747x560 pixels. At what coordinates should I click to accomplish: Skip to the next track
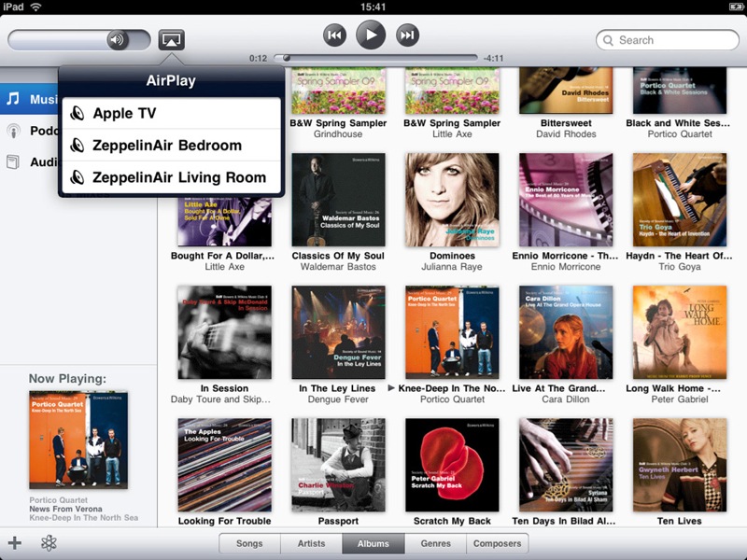point(407,35)
